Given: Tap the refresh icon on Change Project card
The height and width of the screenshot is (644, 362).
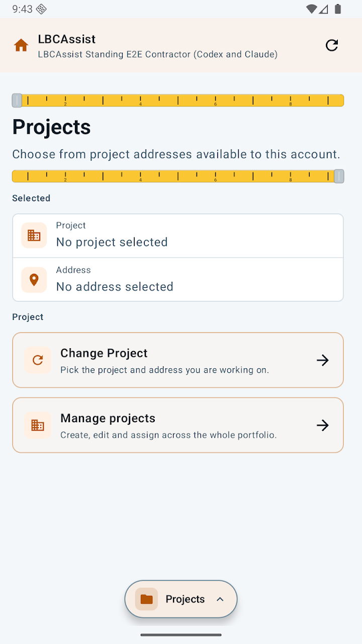Looking at the screenshot, I should (x=38, y=360).
